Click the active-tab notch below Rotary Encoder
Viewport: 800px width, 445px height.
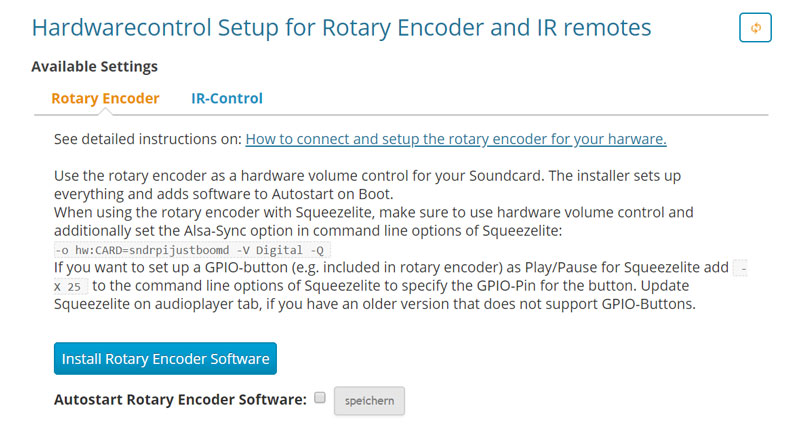pos(105,111)
